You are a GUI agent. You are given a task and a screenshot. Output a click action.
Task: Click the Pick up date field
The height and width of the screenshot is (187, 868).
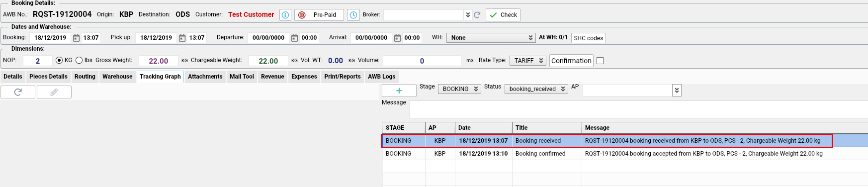(x=156, y=38)
